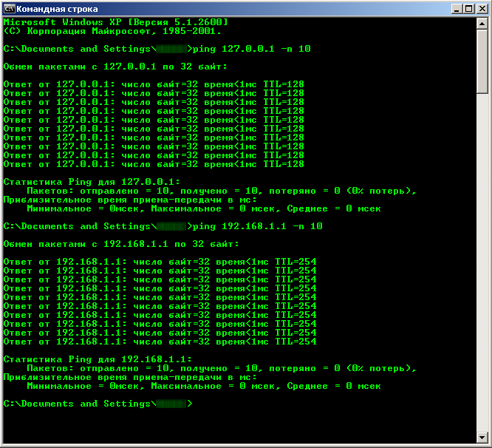Click 'Статистика Ping для 127.0.0.1' heading
Screen dimensions: 492x448
pyautogui.click(x=92, y=182)
